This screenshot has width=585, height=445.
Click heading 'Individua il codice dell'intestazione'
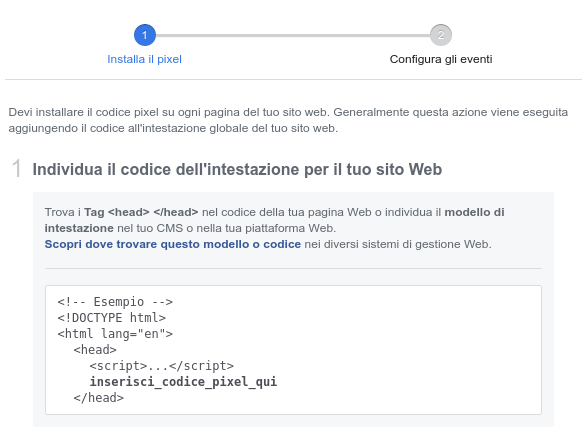(x=237, y=170)
